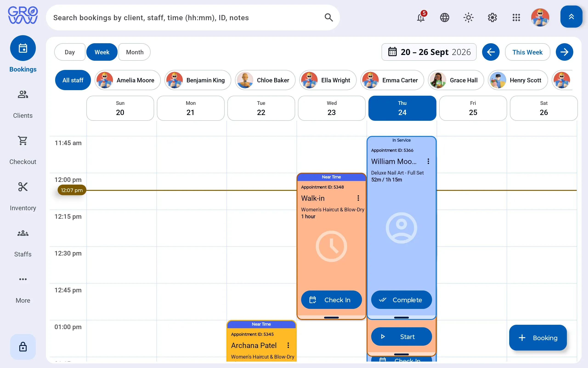Open the Staffs sidebar section
Viewport: 588px width, 368px height.
point(23,243)
